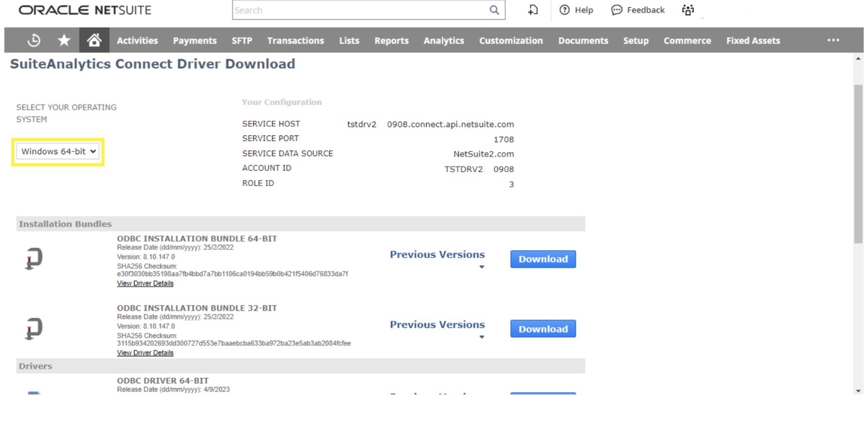Viewport: 868px width, 425px height.
Task: Click the ODBC DRIVER 64-BIT heading
Action: tap(162, 381)
